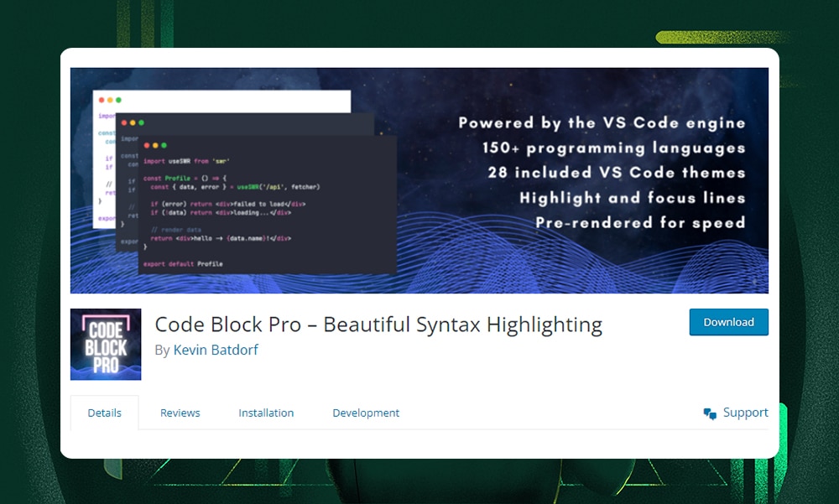Open the Kevin Batdorf author link

point(218,351)
